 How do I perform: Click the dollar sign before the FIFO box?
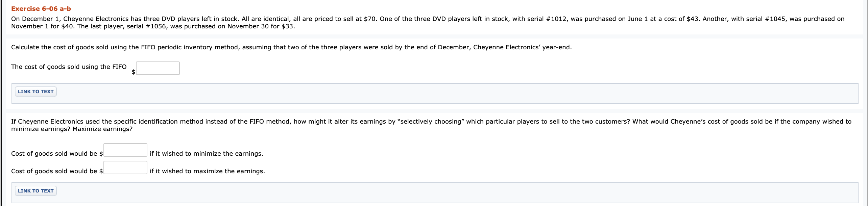coord(132,72)
